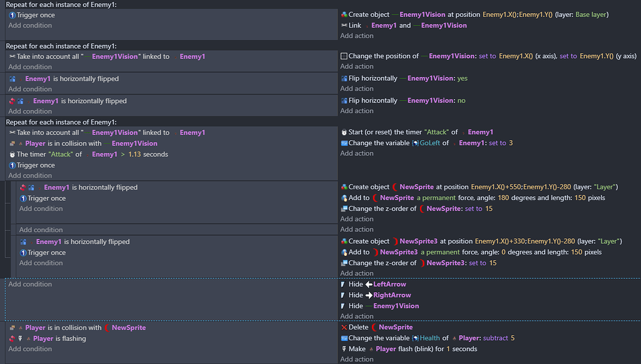Select the 'LeftArrow' object name
The width and height of the screenshot is (641, 364).
pos(389,285)
